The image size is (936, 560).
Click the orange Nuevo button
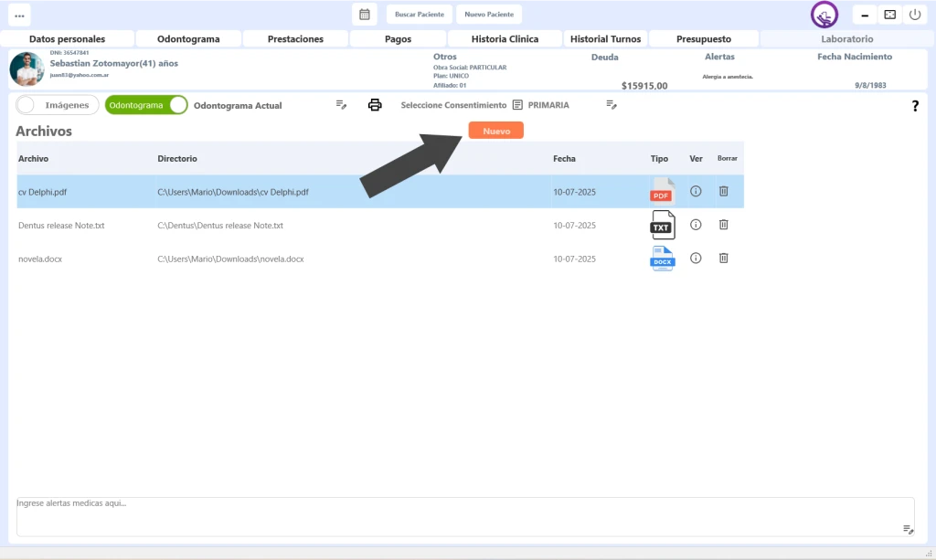coord(495,131)
